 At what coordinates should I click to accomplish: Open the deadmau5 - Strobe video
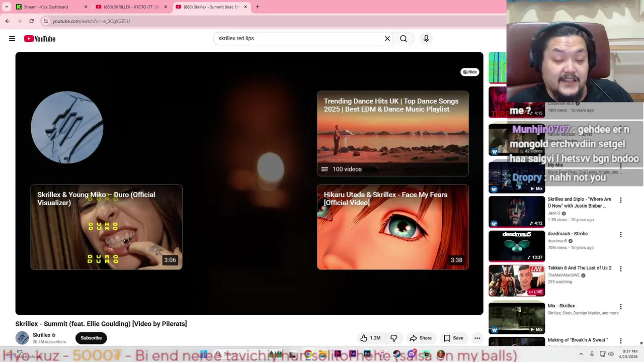click(568, 234)
